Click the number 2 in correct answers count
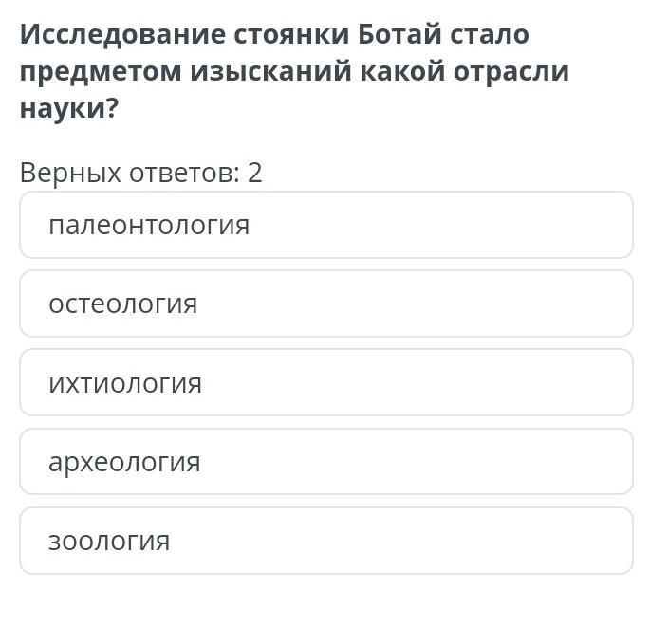 click(254, 173)
